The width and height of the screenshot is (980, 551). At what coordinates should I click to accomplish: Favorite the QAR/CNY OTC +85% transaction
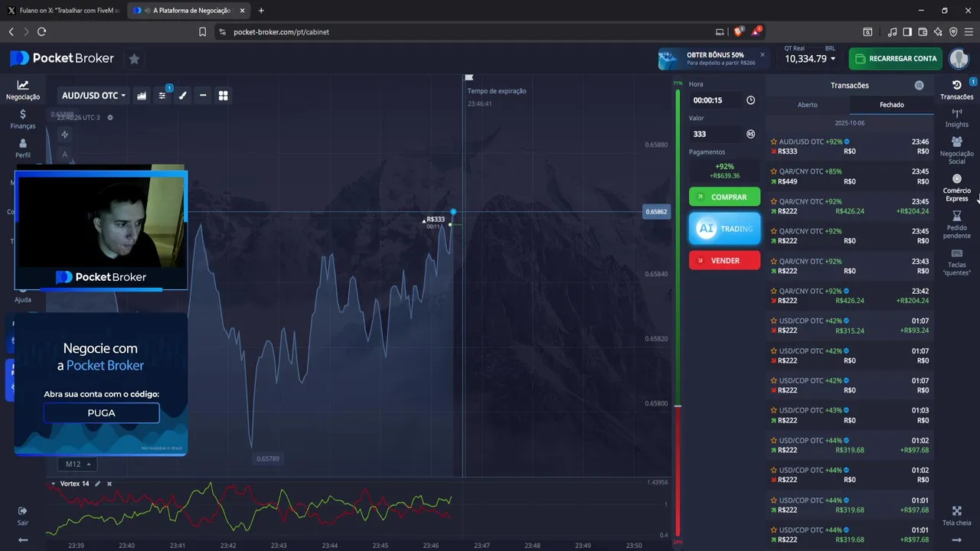coord(774,171)
